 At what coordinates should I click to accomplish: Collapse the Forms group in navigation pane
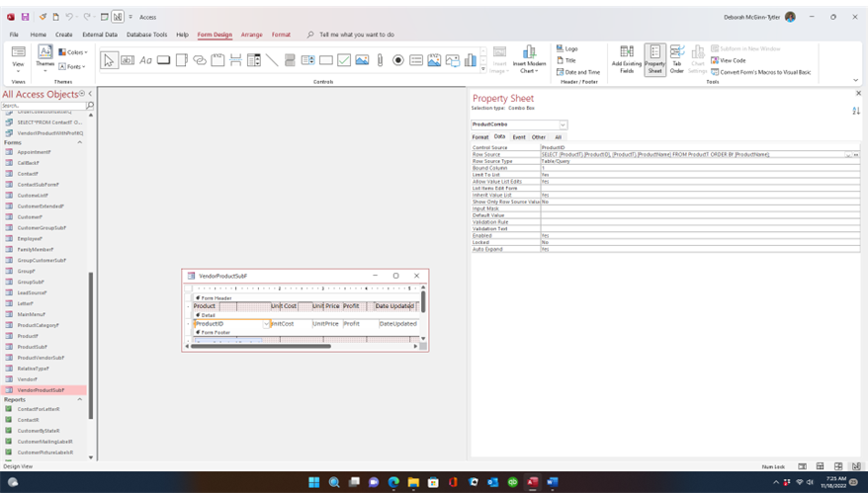(x=80, y=142)
